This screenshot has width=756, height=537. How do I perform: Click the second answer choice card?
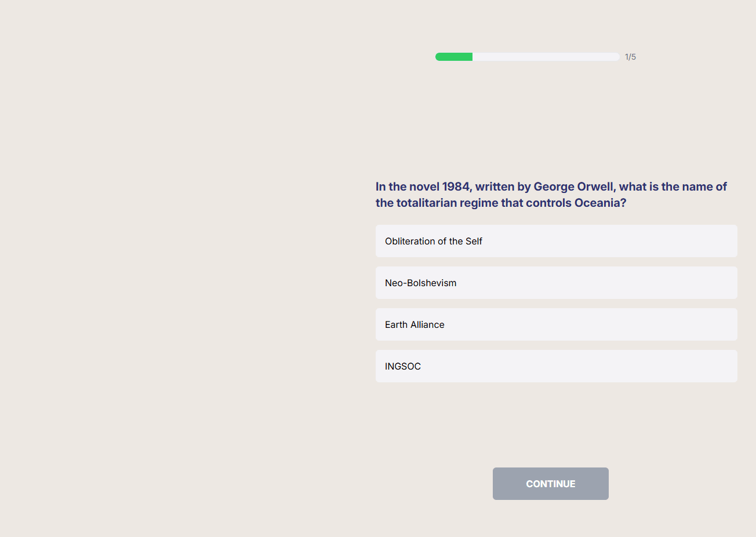[x=556, y=283]
